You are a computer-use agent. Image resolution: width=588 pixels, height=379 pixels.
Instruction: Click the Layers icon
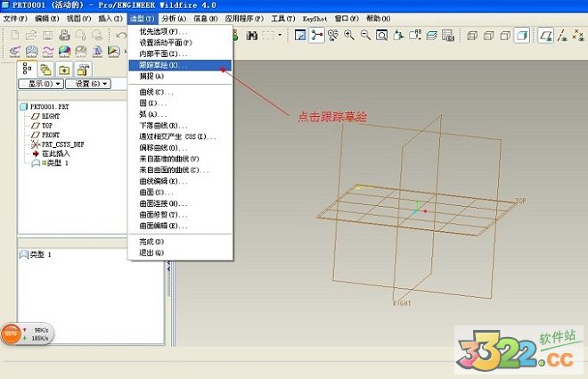click(431, 36)
